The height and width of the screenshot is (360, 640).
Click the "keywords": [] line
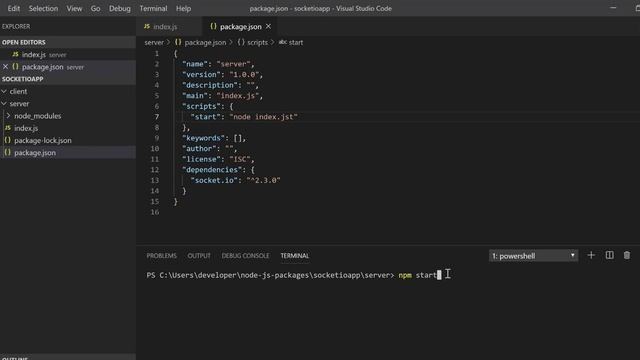[x=214, y=138]
